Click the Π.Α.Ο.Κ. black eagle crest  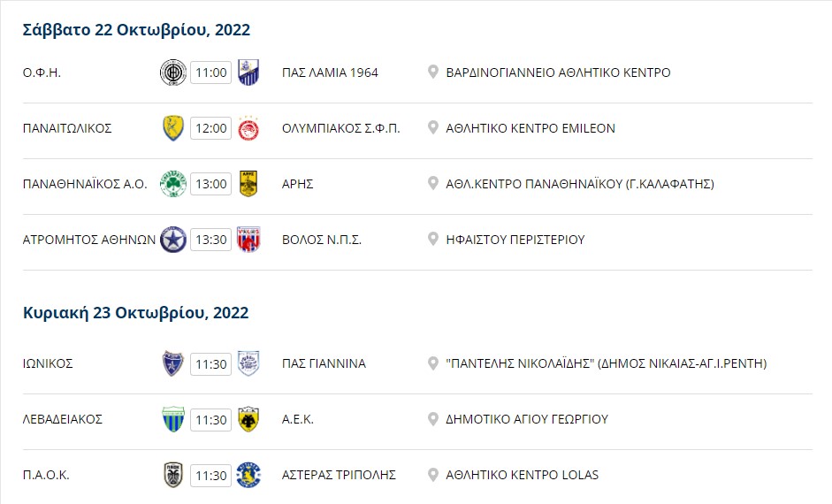173,476
